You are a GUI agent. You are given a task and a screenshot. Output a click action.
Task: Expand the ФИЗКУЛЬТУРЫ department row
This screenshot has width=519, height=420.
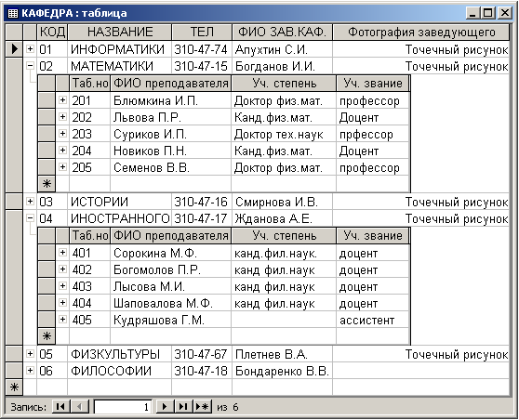pyautogui.click(x=30, y=354)
